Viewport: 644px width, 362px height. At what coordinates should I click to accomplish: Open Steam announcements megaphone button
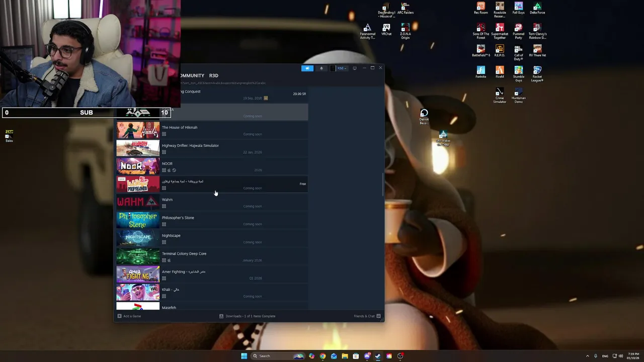tap(307, 68)
